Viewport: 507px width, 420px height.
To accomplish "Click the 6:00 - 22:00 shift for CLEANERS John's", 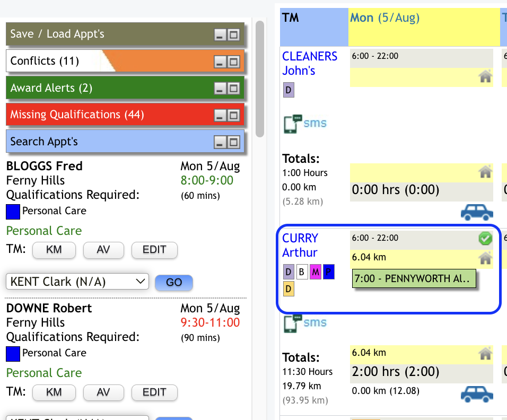I will pyautogui.click(x=421, y=58).
